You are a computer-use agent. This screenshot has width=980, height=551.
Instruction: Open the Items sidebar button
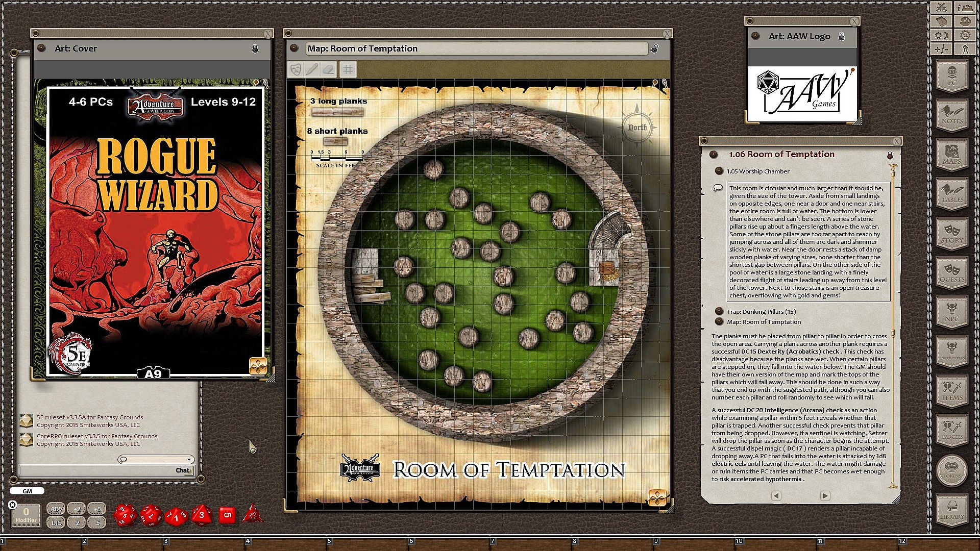951,391
